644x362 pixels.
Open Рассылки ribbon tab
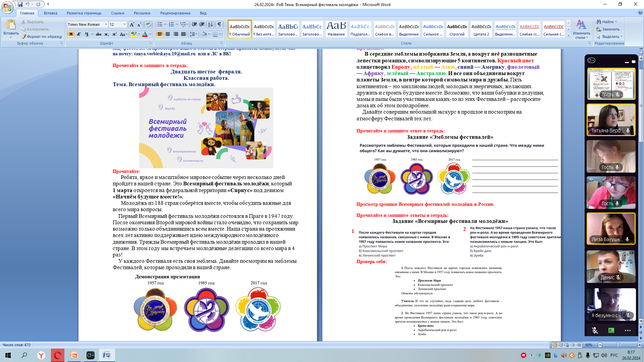pos(142,13)
